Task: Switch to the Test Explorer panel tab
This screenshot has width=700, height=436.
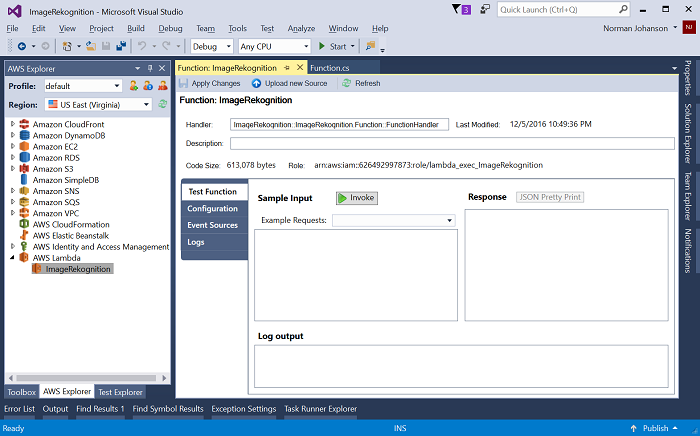Action: coord(120,392)
